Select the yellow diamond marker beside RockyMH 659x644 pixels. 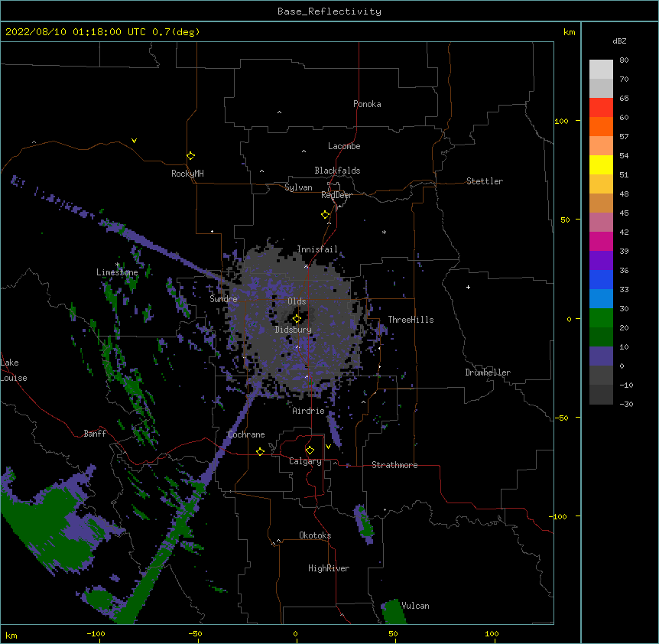pyautogui.click(x=190, y=156)
